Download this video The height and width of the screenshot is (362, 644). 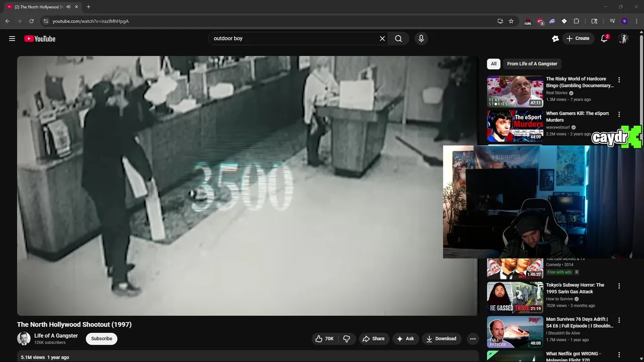(441, 339)
